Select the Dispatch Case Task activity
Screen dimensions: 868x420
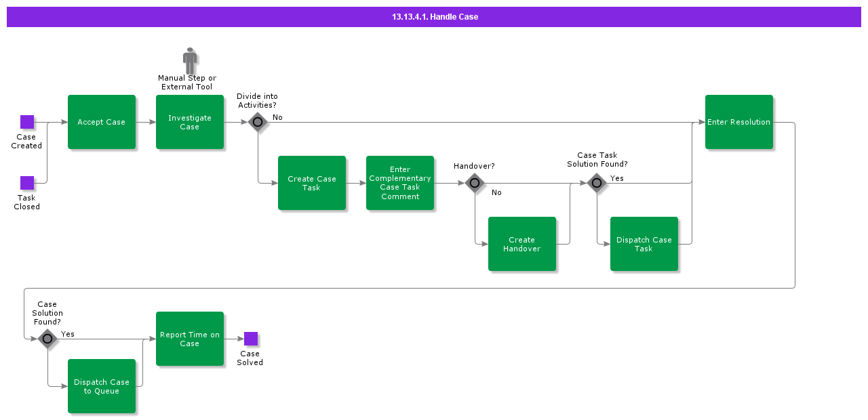pos(644,244)
